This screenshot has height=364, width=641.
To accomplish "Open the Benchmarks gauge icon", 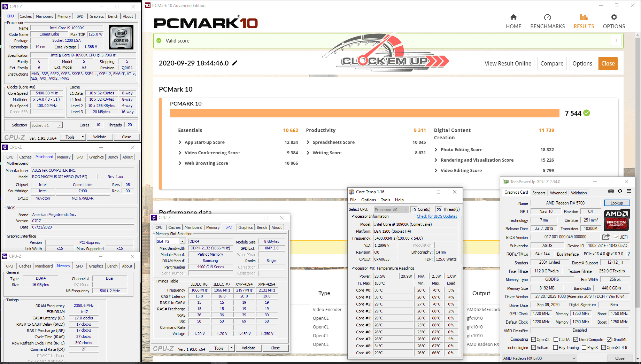I will click(547, 17).
